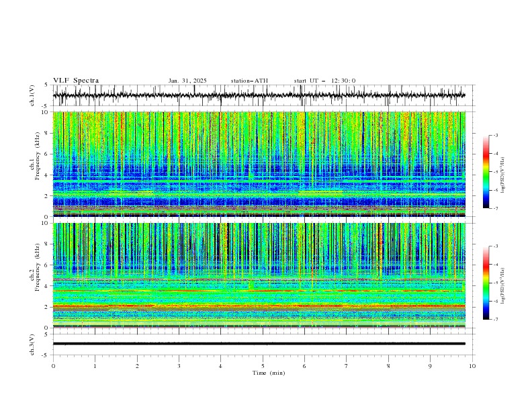
Task: Click time axis tick label "2"
Action: pos(137,366)
